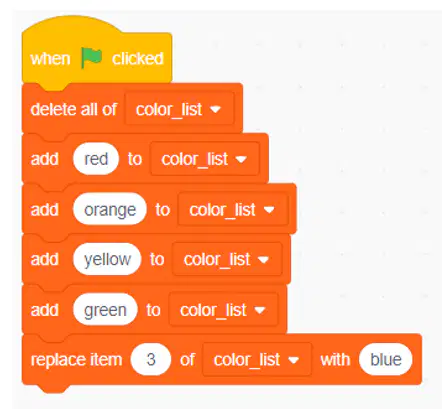Click the green flag icon in hat block
The width and height of the screenshot is (442, 409).
[x=91, y=57]
